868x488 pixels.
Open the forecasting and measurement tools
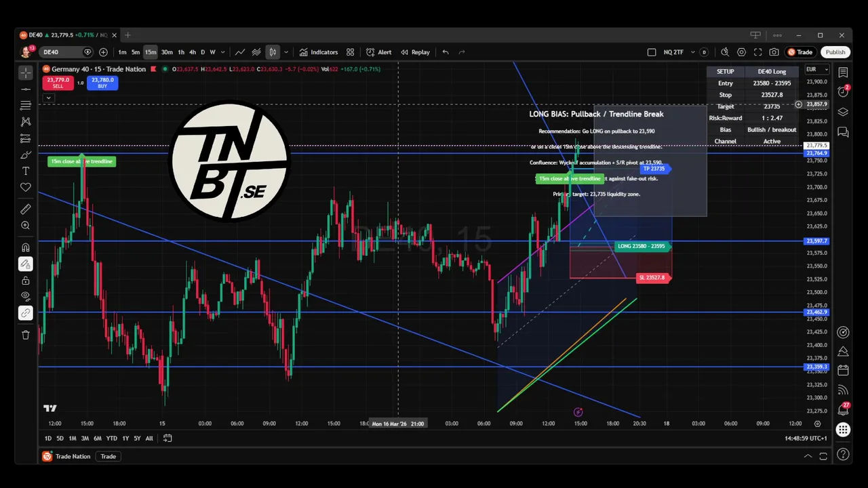(26, 138)
